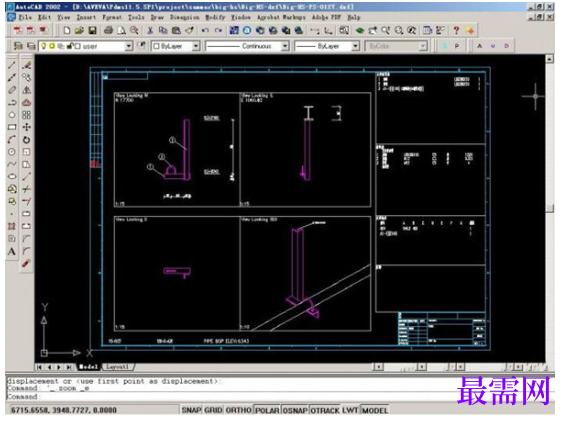Screen dimensions: 569x422
Task: Open the Adobe PDF menu
Action: 326,17
